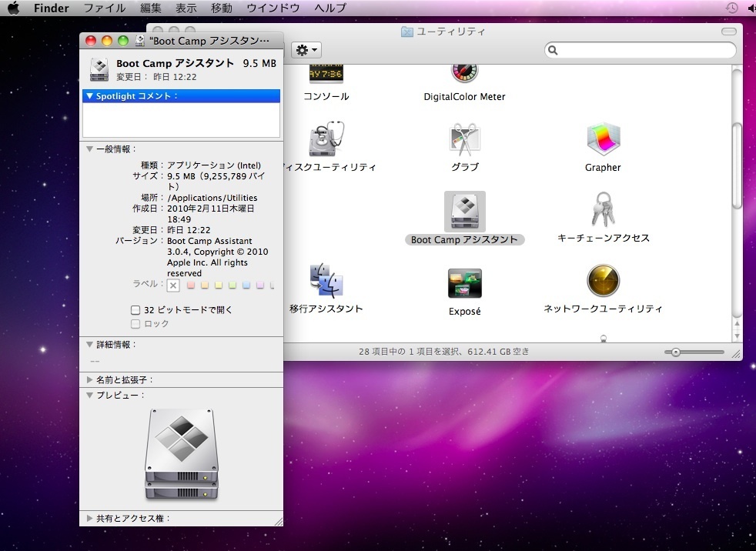Open the ファイル menu
This screenshot has height=551, width=756.
pyautogui.click(x=105, y=8)
